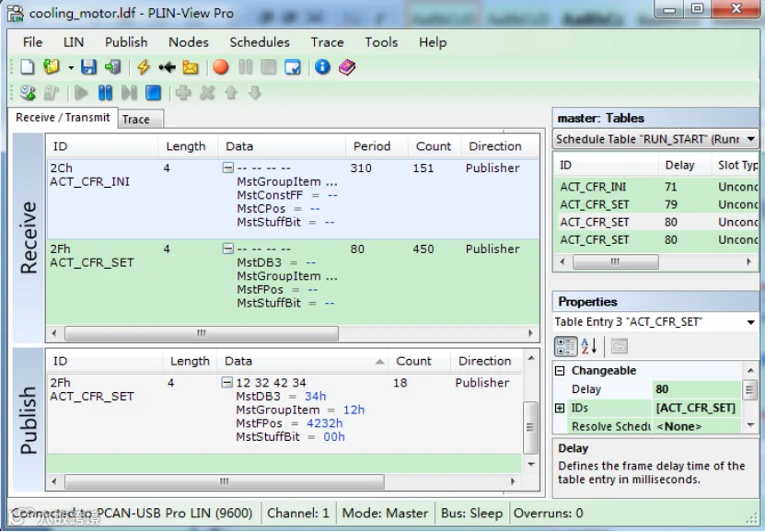
Task: Open the Schedule Table RUN_START dropdown
Action: (x=751, y=140)
